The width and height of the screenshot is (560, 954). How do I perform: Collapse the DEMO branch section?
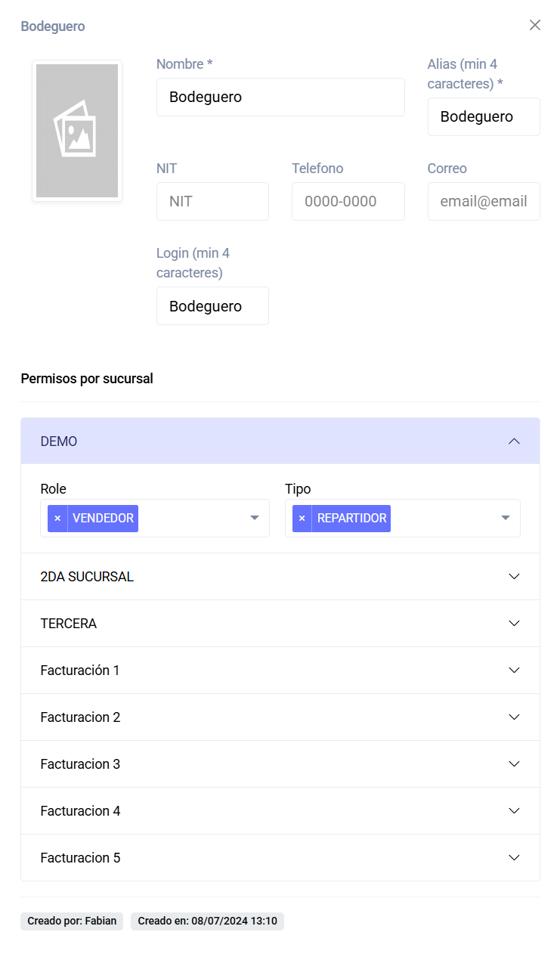(280, 441)
